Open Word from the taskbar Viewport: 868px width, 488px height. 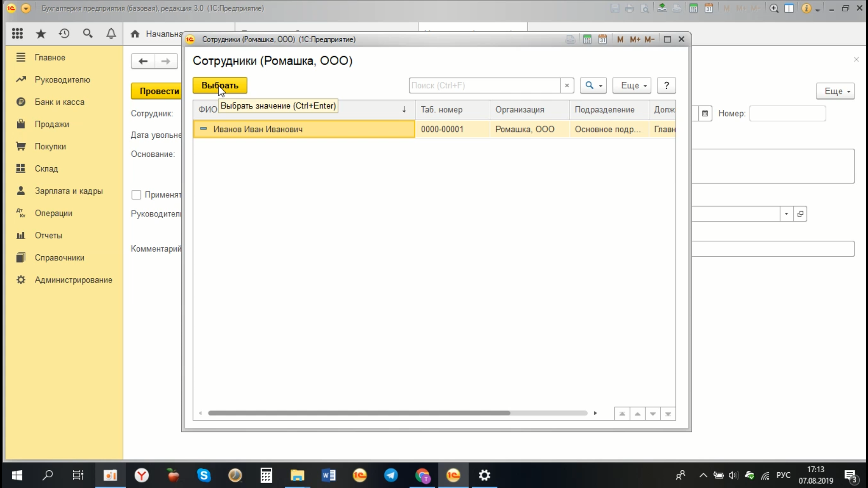pos(329,475)
